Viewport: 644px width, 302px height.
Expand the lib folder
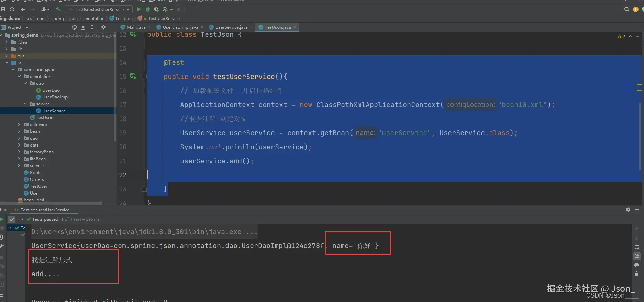pos(7,49)
